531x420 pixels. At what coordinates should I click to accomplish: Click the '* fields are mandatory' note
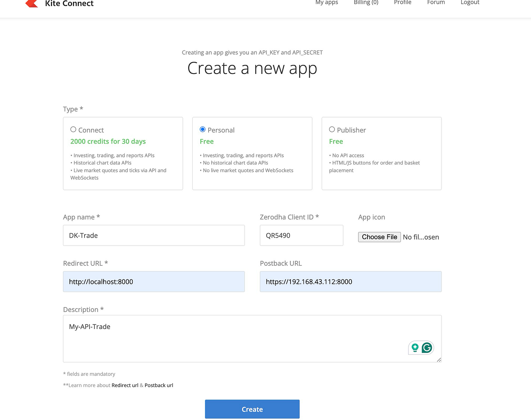click(89, 374)
